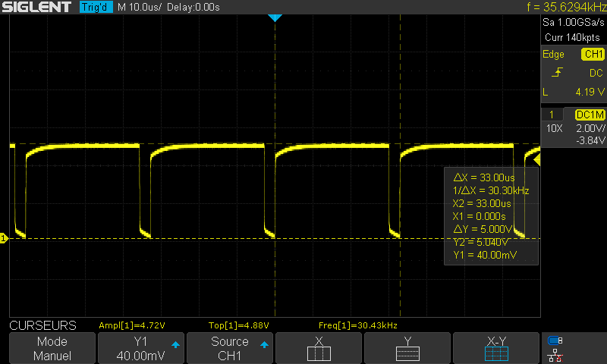Click the Edge trigger type label
Screen dimensions: 607x364
click(553, 55)
